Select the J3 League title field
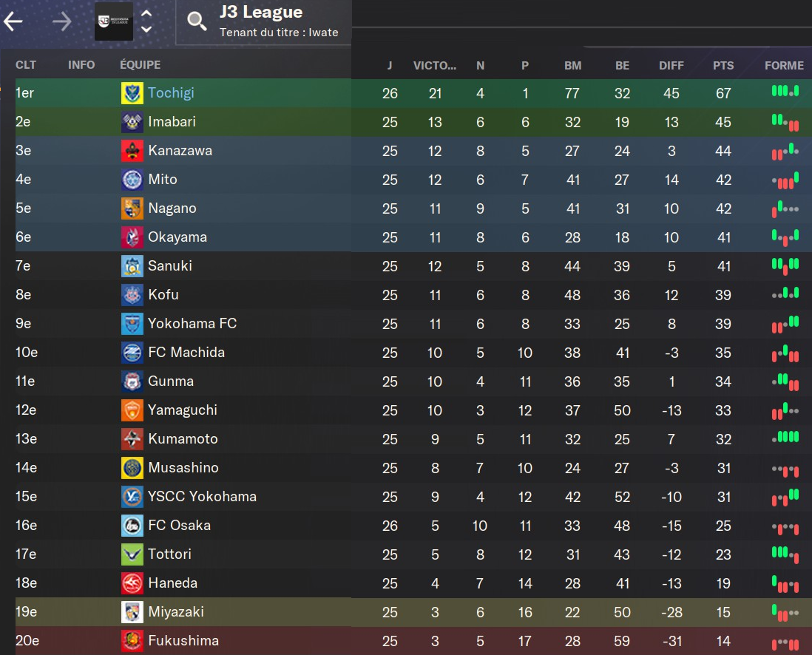 pos(261,13)
